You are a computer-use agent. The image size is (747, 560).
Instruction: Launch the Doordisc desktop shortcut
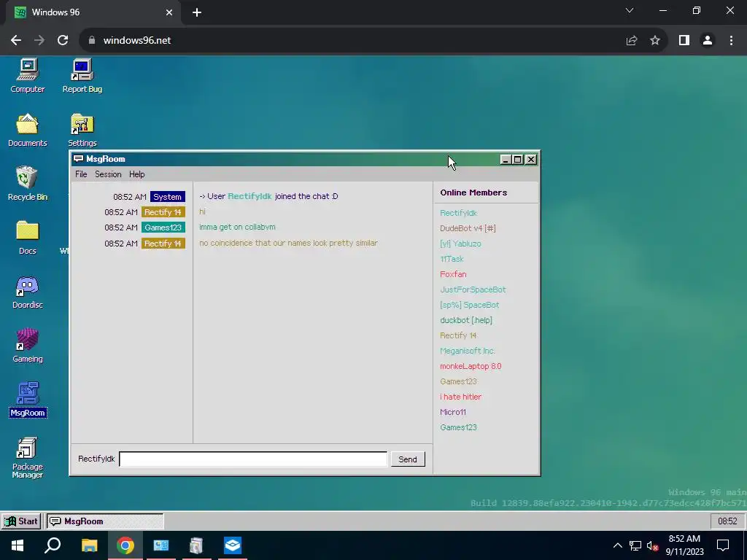pyautogui.click(x=28, y=292)
